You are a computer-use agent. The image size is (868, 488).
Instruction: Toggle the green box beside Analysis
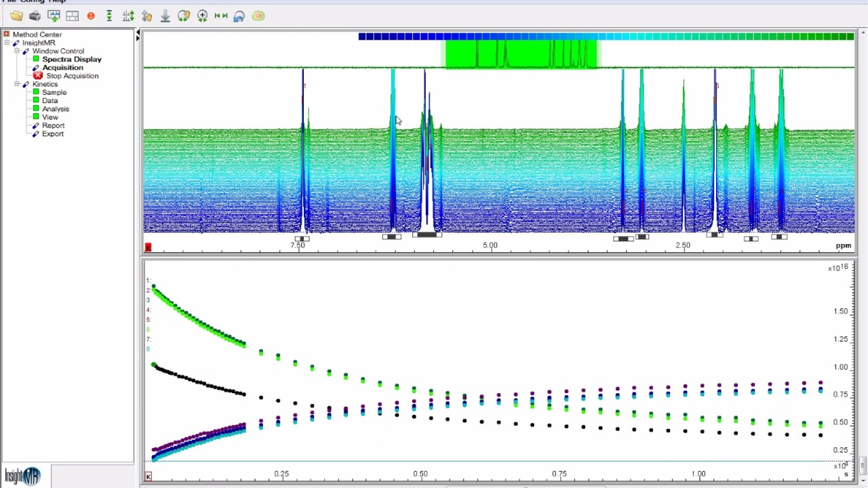pyautogui.click(x=36, y=109)
